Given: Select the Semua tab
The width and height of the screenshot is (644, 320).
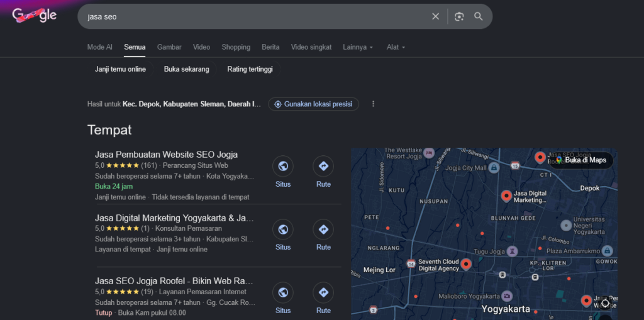Looking at the screenshot, I should click(x=135, y=47).
